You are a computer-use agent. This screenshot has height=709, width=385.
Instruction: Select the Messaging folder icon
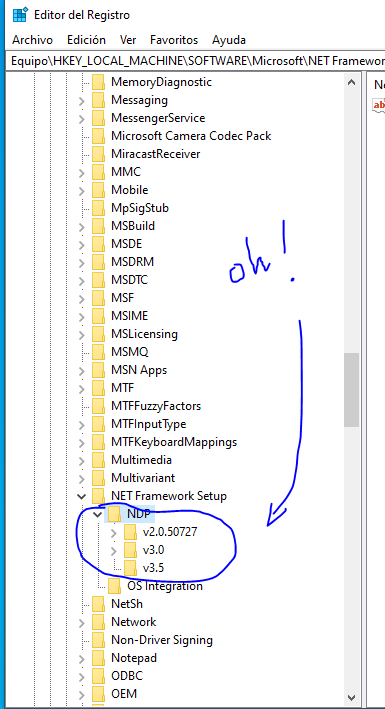[x=98, y=100]
